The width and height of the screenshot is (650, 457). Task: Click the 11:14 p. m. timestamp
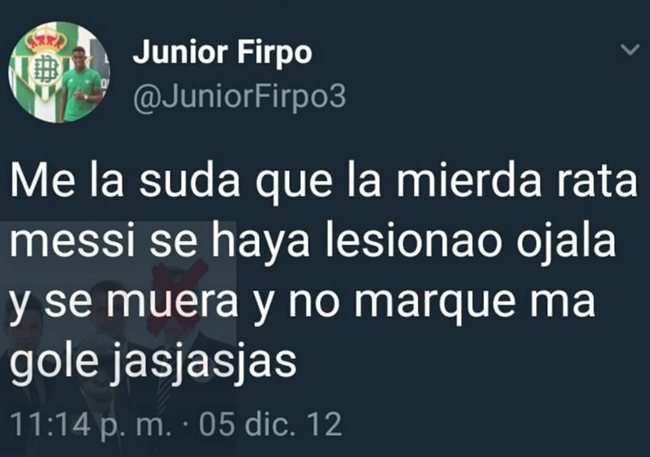[90, 425]
